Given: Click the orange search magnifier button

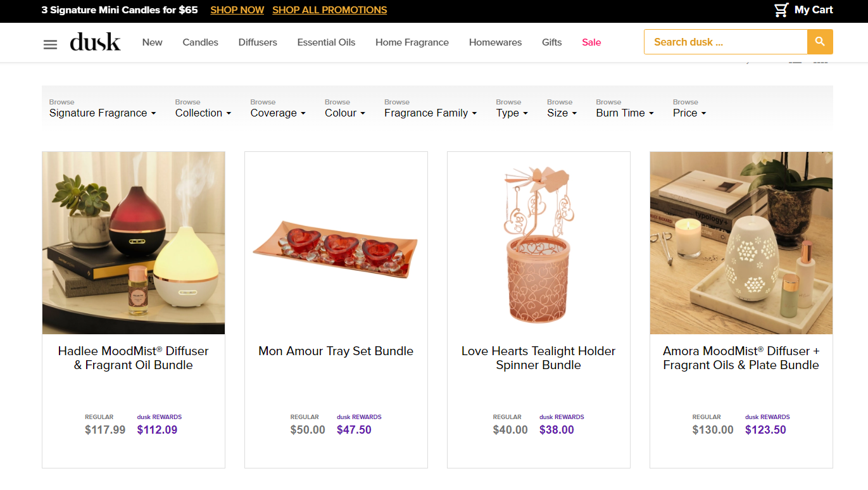Looking at the screenshot, I should (820, 42).
